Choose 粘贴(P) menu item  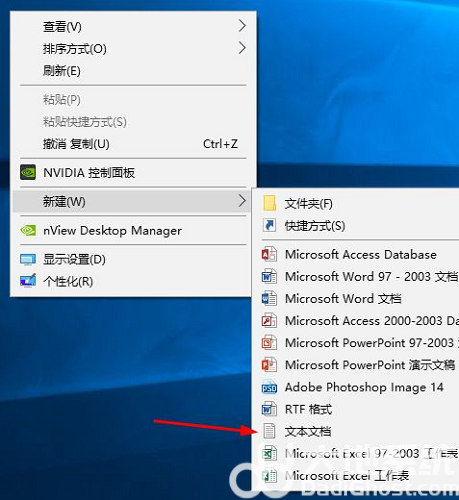point(133,99)
